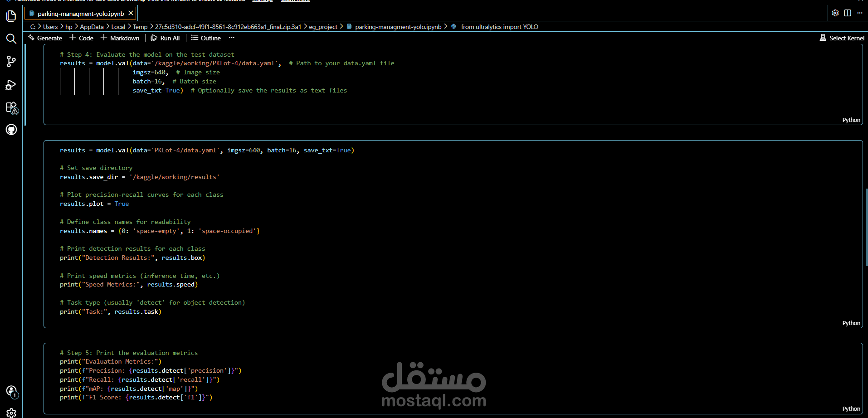The height and width of the screenshot is (418, 868).
Task: Open the Source Control view
Action: pyautogui.click(x=11, y=62)
